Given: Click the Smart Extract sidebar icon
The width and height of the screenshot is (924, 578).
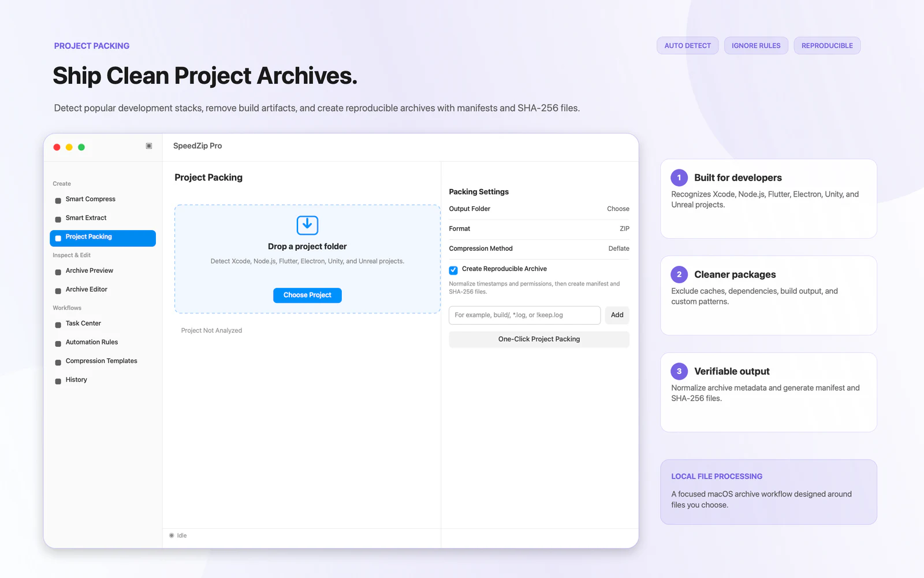Looking at the screenshot, I should pos(58,220).
